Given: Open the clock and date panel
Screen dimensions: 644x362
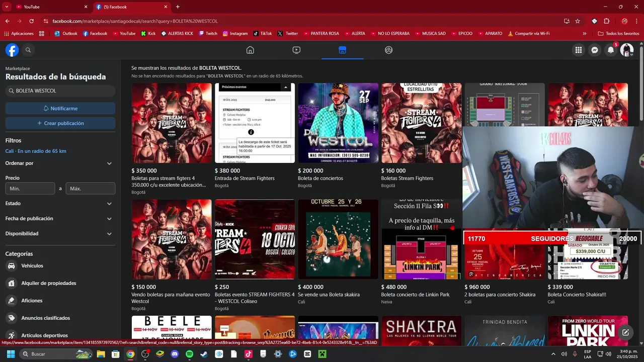Looking at the screenshot, I should click(x=627, y=354).
